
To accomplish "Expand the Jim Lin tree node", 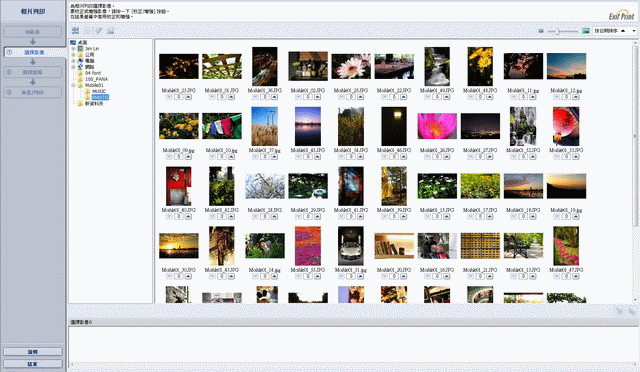I will (x=73, y=49).
